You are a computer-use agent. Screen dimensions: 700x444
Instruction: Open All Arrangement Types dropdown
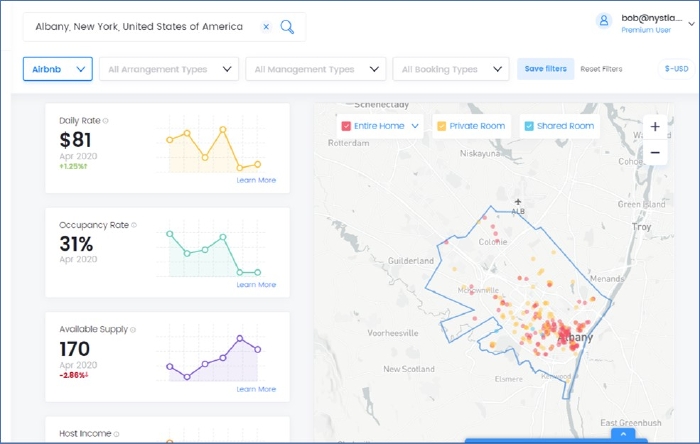[169, 69]
